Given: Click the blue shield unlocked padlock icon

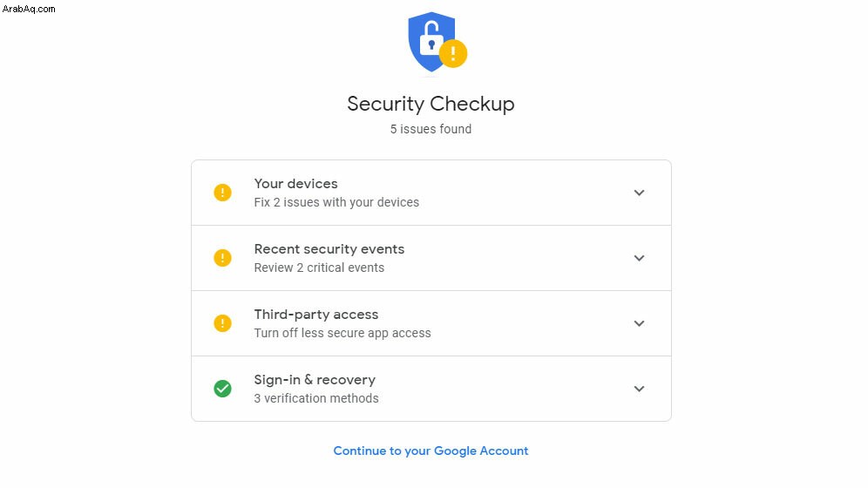Looking at the screenshot, I should point(431,42).
